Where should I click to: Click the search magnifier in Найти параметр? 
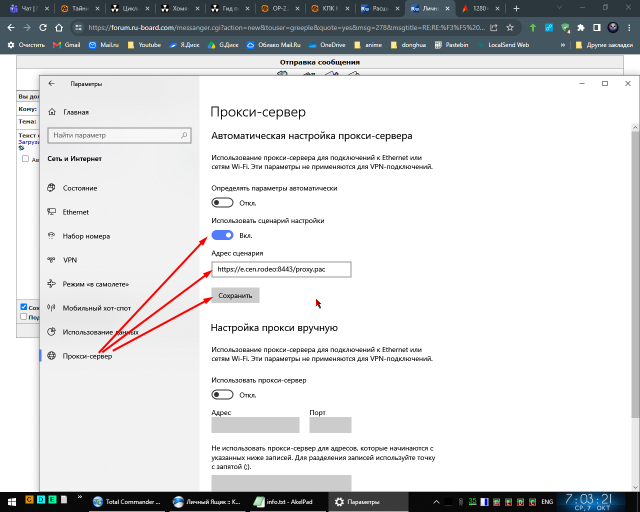click(184, 135)
